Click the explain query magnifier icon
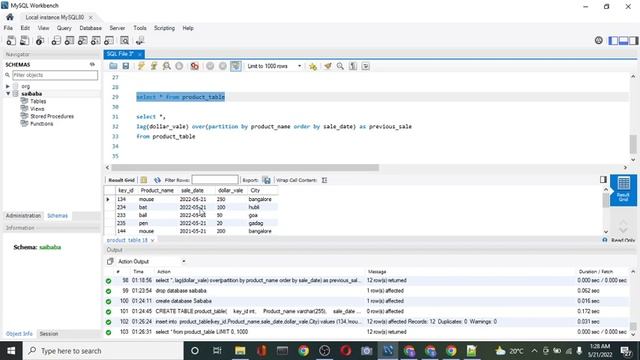The image size is (640, 360). (167, 66)
